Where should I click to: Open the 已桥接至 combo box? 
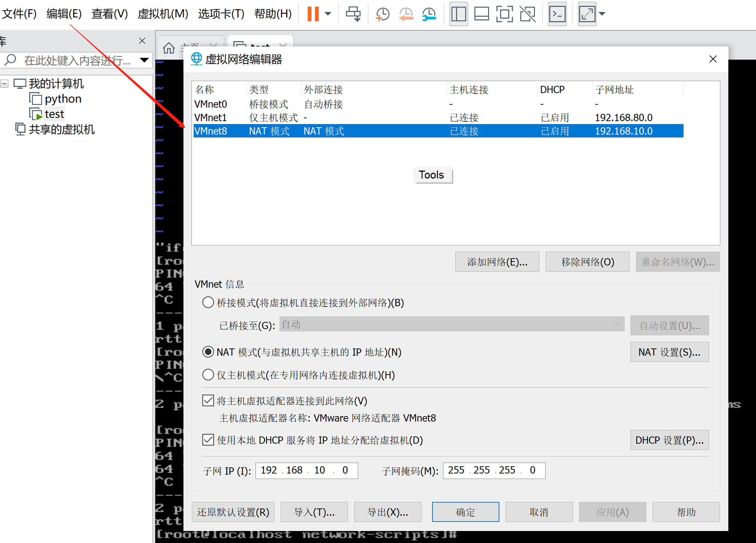(x=452, y=324)
